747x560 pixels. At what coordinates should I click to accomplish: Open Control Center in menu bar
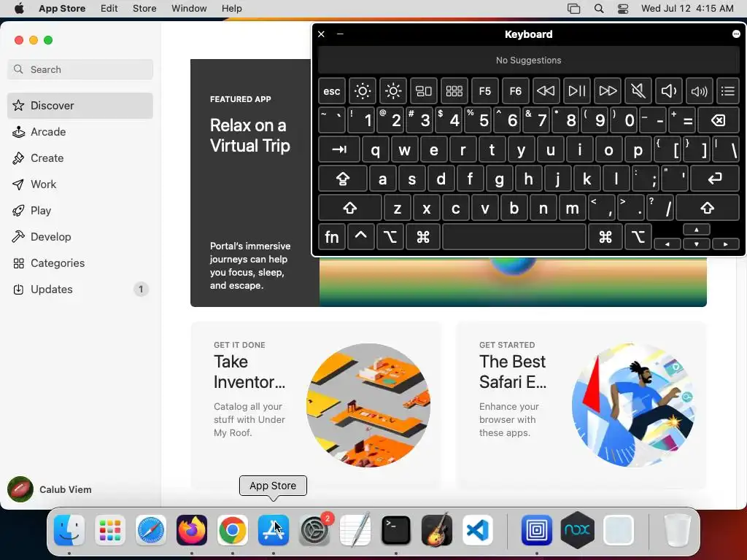tap(623, 9)
